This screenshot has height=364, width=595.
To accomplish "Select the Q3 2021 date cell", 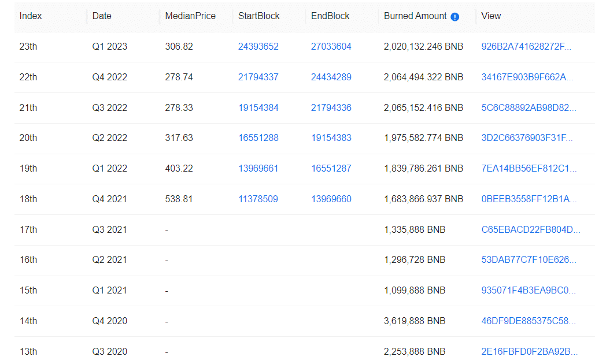I will [x=109, y=230].
